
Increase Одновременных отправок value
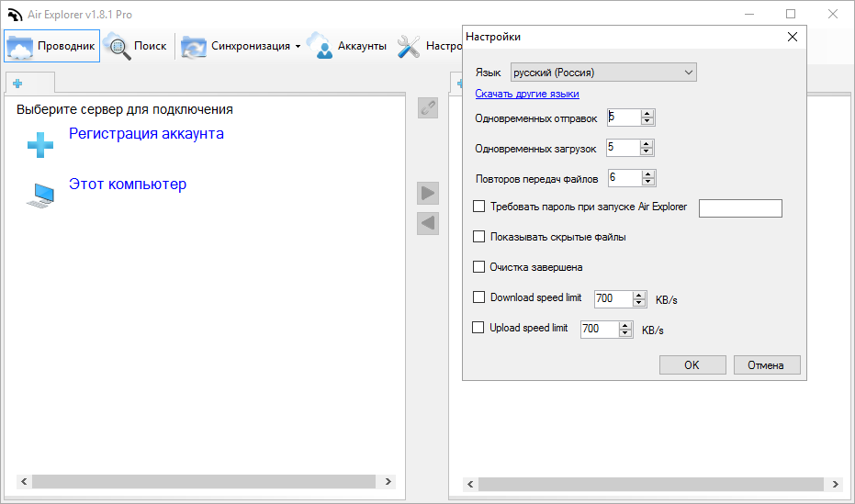click(647, 113)
